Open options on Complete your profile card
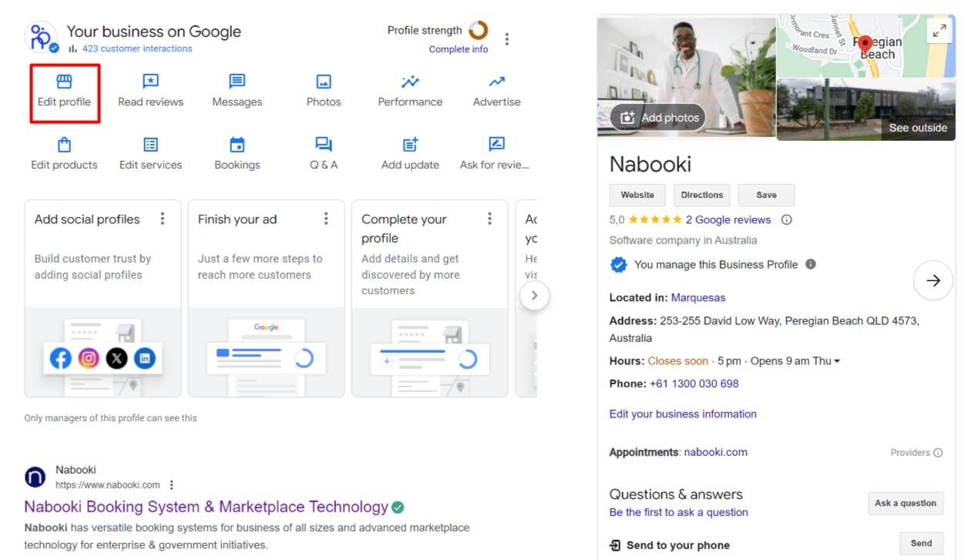The width and height of the screenshot is (965, 560). coord(489,219)
